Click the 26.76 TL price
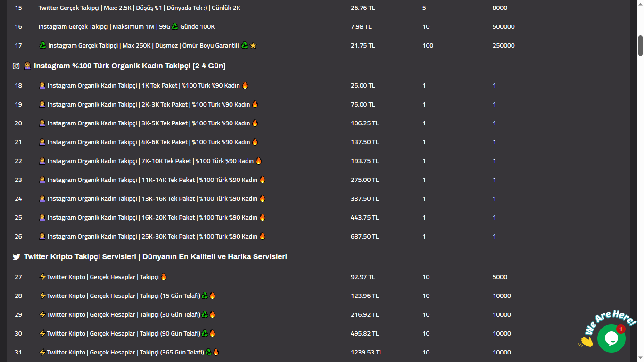This screenshot has width=644, height=362. [363, 8]
